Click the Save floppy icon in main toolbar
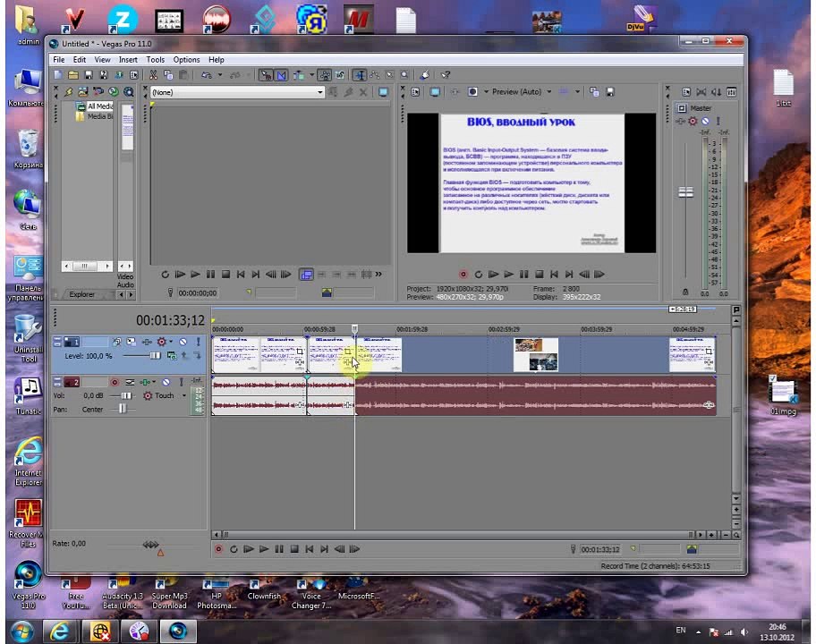 (89, 75)
